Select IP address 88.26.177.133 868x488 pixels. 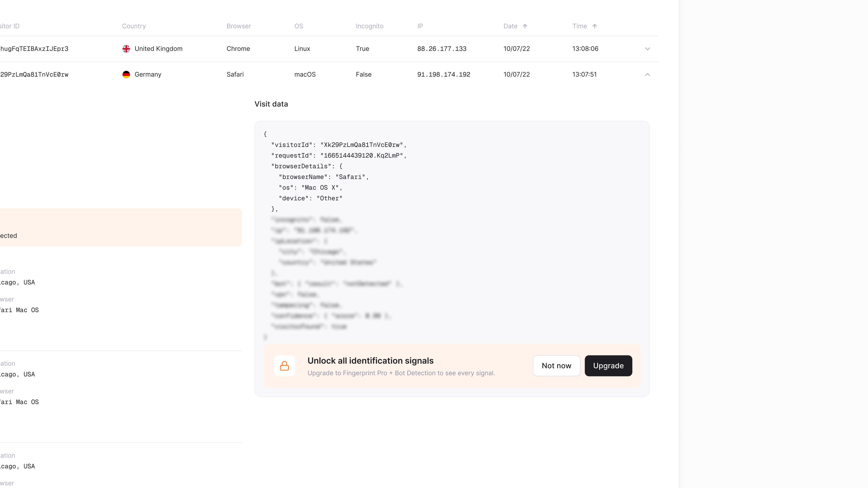(x=442, y=49)
